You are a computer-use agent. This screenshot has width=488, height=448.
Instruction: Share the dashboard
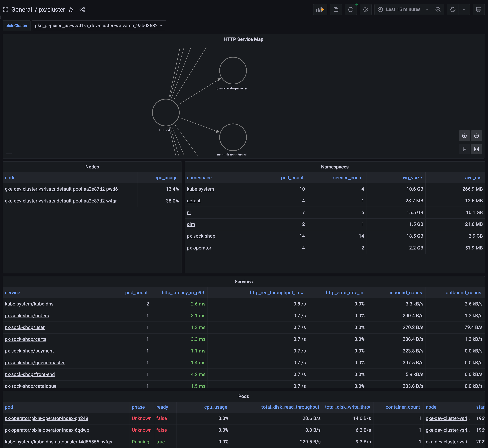click(82, 9)
